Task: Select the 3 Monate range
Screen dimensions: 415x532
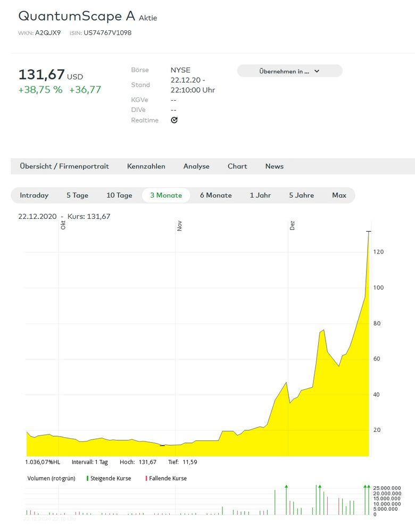Action: click(166, 195)
